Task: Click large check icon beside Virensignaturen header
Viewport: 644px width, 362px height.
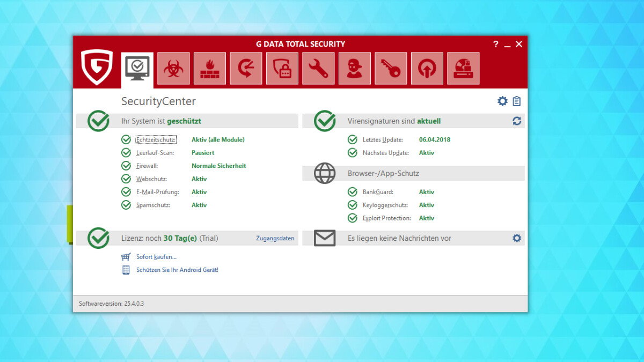Action: 325,121
